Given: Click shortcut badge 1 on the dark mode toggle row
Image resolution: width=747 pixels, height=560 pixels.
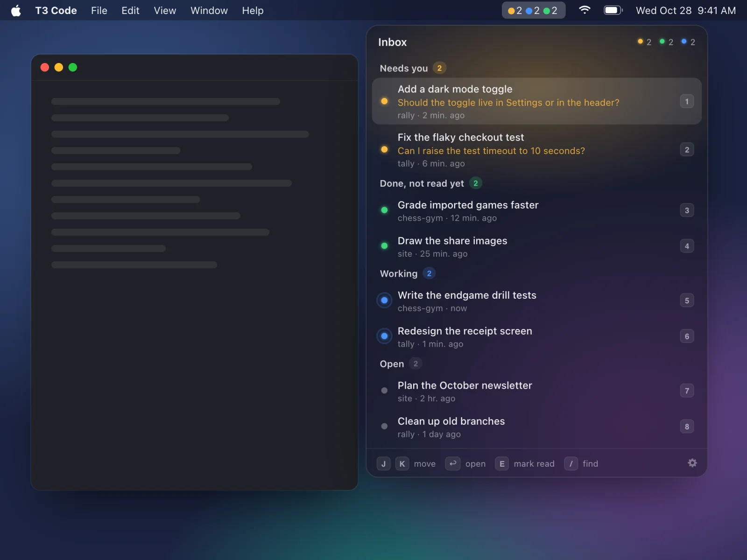Looking at the screenshot, I should coord(687,101).
